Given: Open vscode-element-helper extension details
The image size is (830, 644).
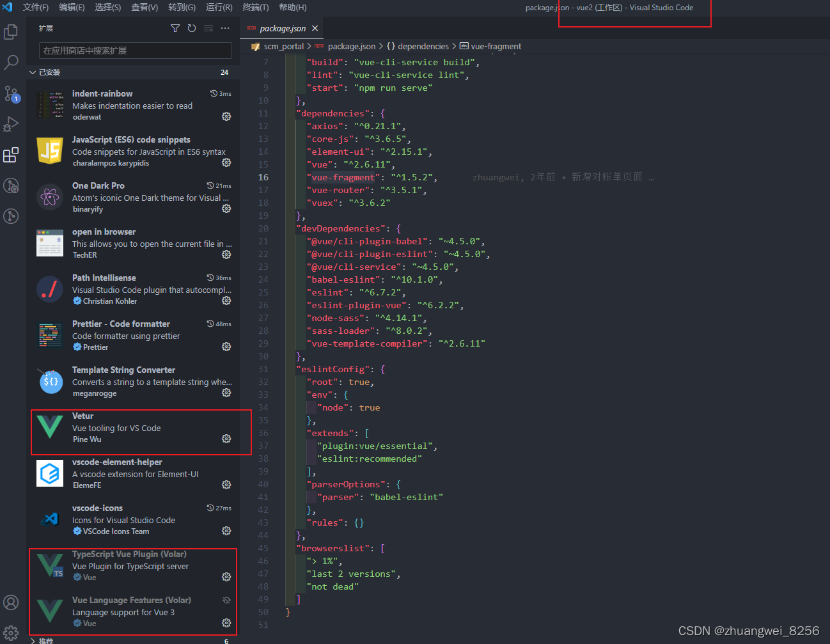Looking at the screenshot, I should (133, 473).
